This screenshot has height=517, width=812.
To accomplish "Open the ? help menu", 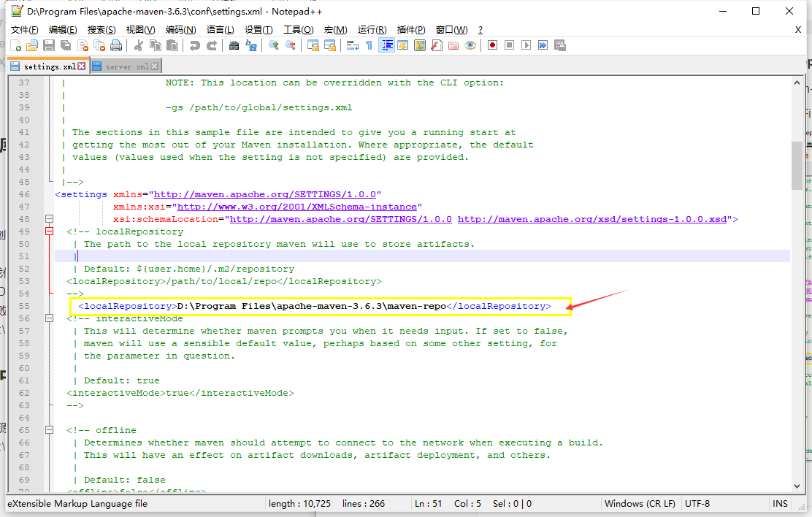I will pyautogui.click(x=480, y=30).
